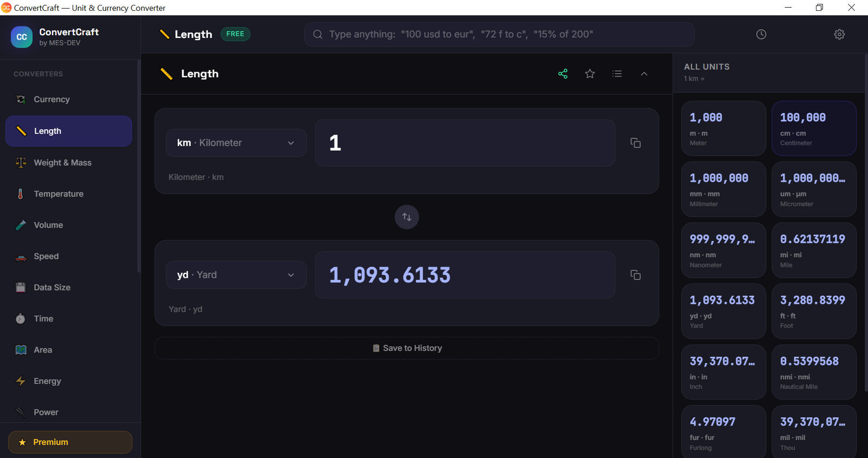Click the Speed car icon
This screenshot has height=458, width=868.
(x=21, y=257)
